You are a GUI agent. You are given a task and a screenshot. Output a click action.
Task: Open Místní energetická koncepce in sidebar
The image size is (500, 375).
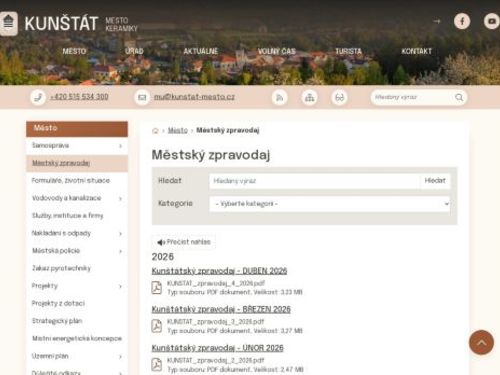tap(77, 339)
